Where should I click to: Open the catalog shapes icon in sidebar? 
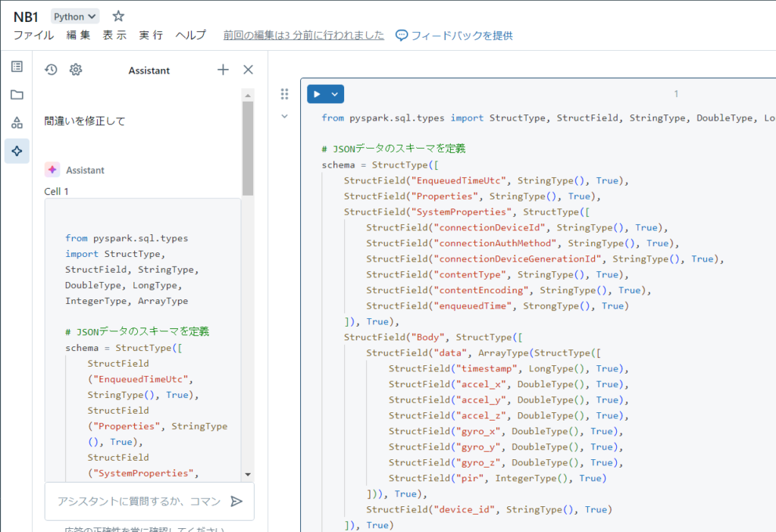pyautogui.click(x=17, y=123)
